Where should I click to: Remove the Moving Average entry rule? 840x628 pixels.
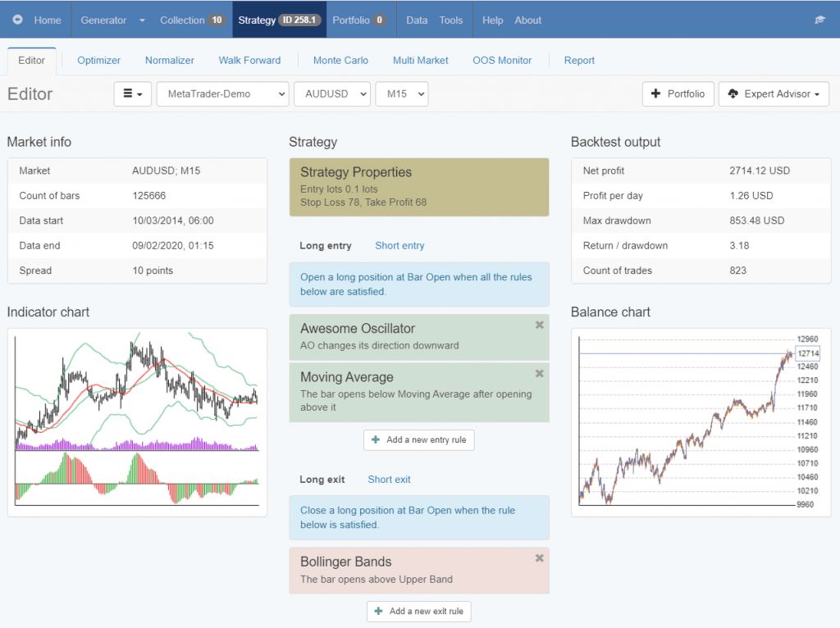click(539, 373)
